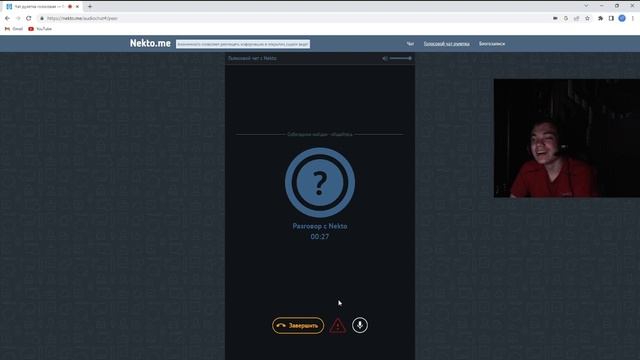
Task: Open a new browser tab
Action: pyautogui.click(x=90, y=7)
